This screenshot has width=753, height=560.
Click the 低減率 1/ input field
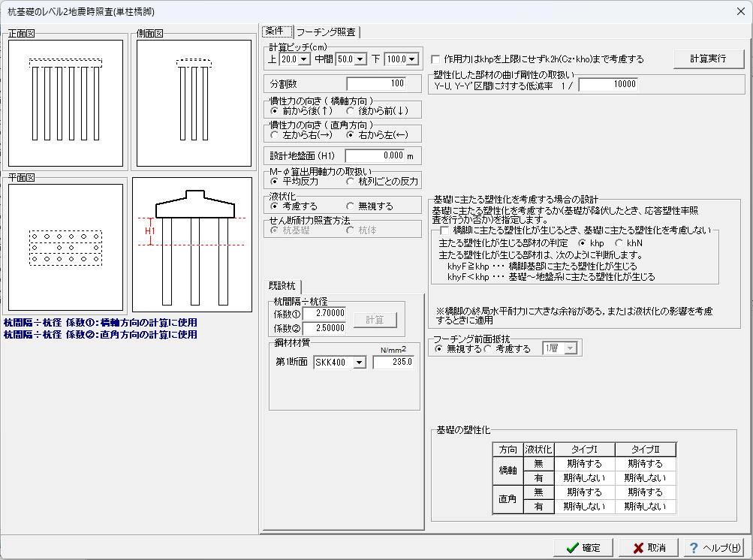tap(608, 85)
